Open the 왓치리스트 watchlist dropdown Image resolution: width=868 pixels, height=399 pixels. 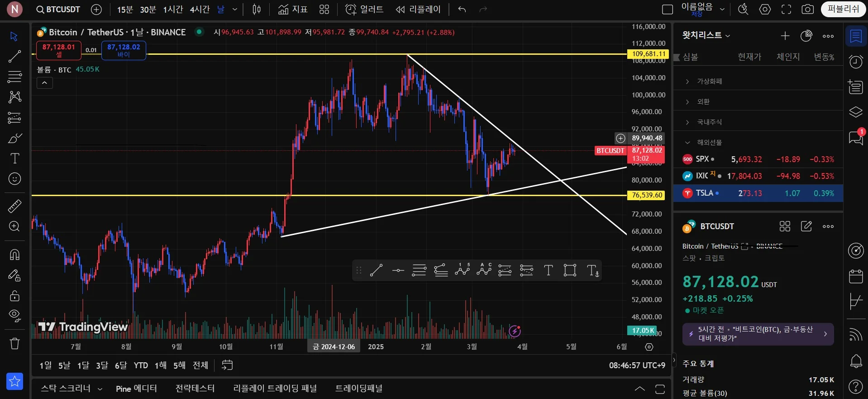tap(706, 35)
